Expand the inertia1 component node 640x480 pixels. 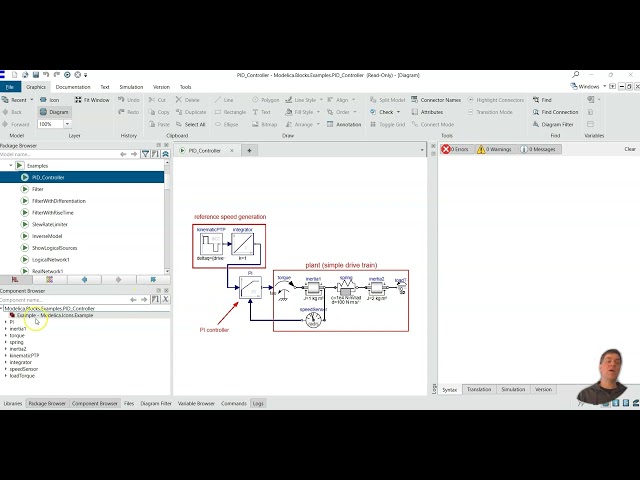[x=5, y=329]
